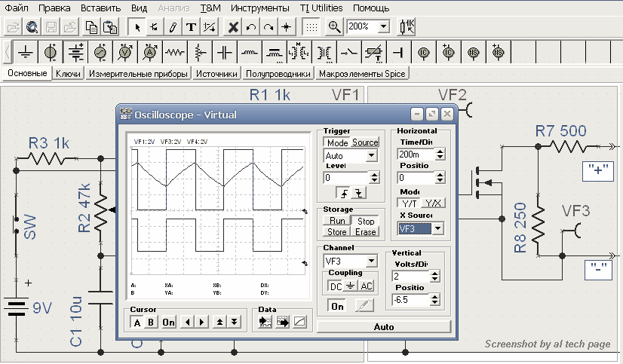The height and width of the screenshot is (364, 623).
Task: Enable cursor A in oscilloscope
Action: coord(137,322)
